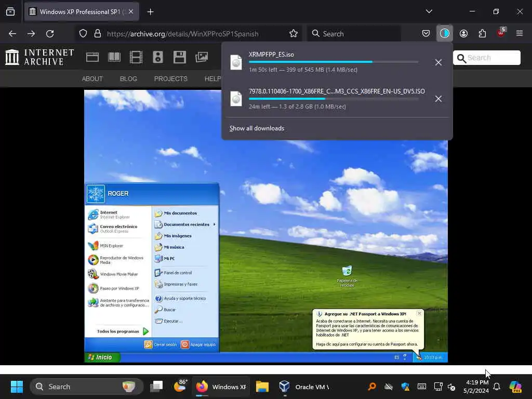Open Internet Archive images icon
The width and height of the screenshot is (532, 399).
(202, 57)
